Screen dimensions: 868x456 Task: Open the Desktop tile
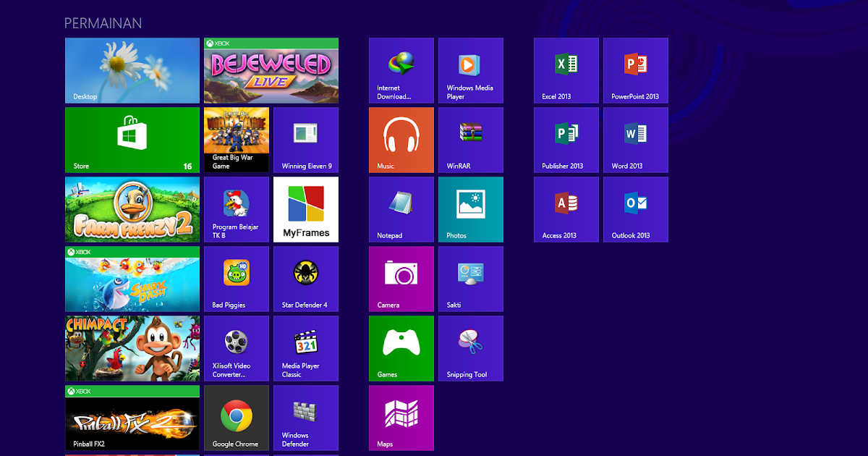[x=132, y=70]
